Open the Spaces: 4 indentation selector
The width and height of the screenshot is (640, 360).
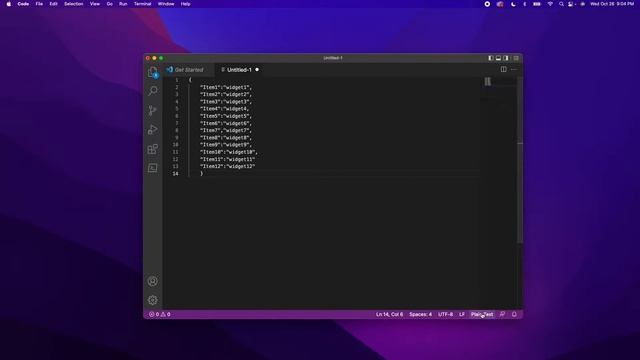[420, 314]
